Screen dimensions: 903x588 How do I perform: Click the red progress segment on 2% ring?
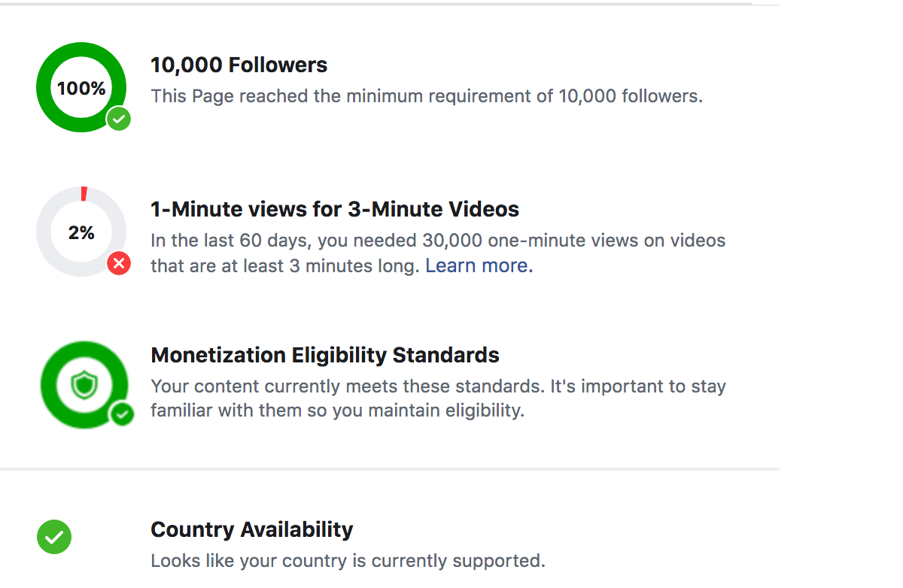tap(84, 194)
